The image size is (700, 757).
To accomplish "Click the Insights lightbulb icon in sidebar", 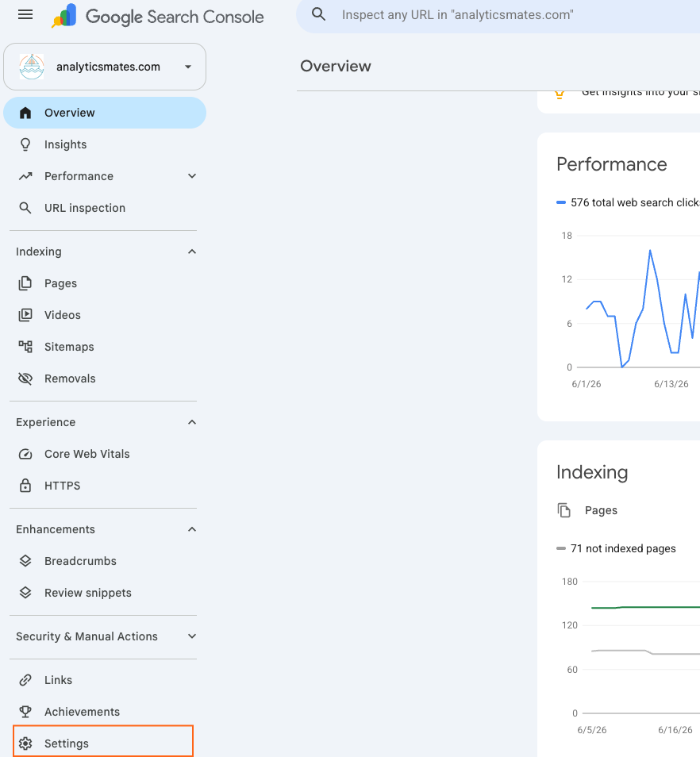I will coord(25,145).
